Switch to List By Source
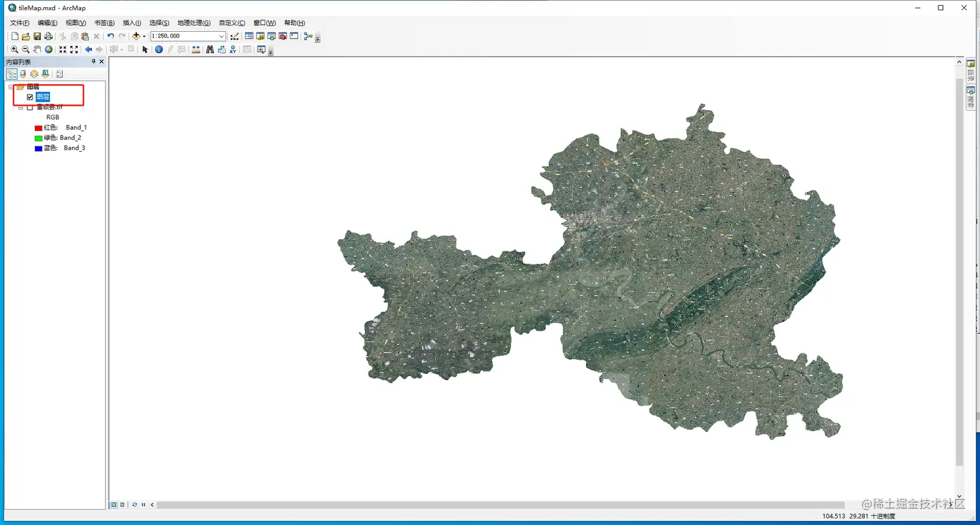The height and width of the screenshot is (525, 980). 23,74
